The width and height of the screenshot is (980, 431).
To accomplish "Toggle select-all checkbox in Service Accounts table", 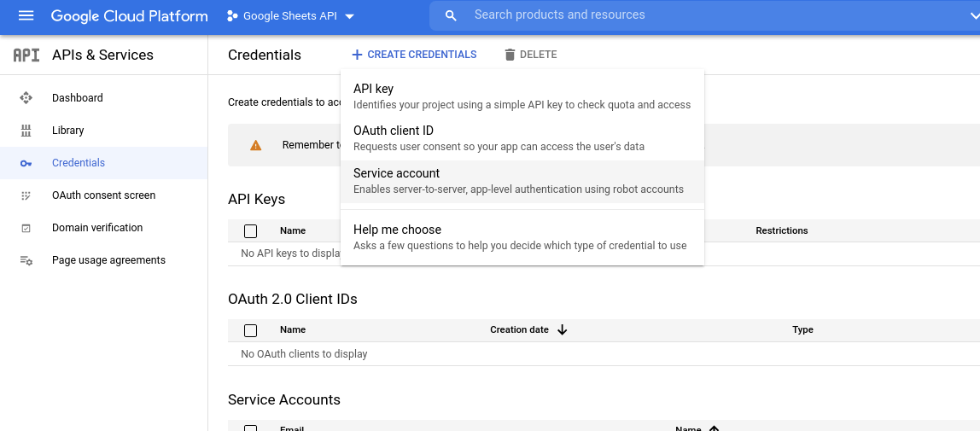I will (x=251, y=428).
